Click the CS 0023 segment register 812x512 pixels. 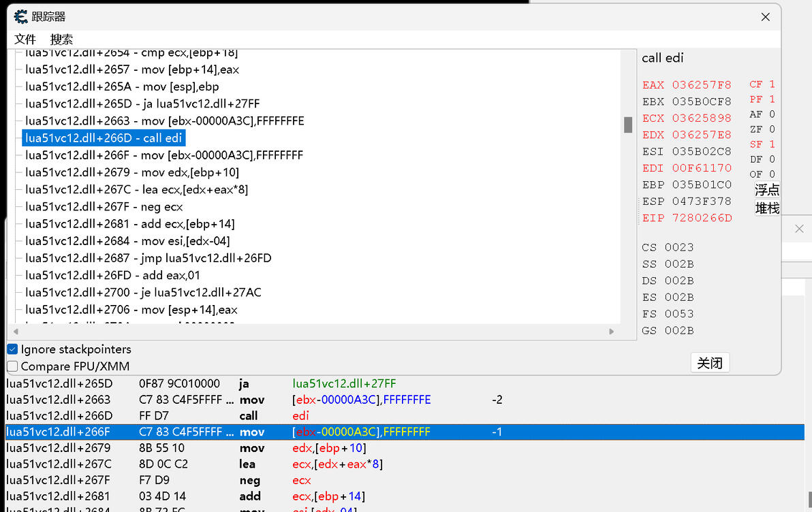coord(668,247)
